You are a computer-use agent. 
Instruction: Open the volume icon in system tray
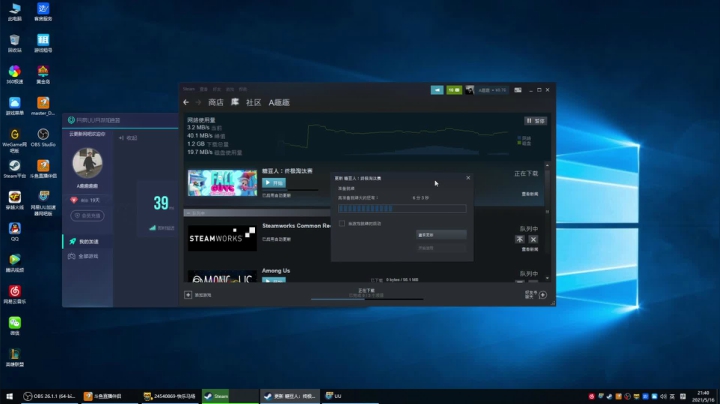click(x=663, y=396)
